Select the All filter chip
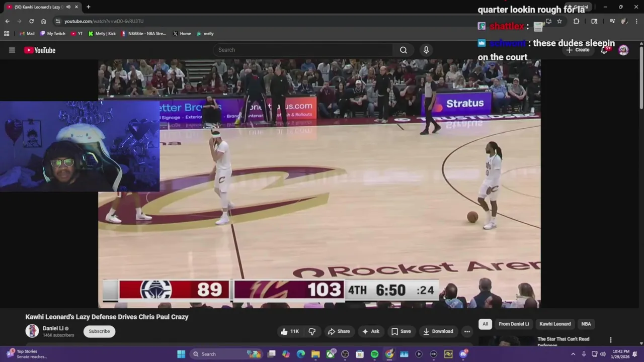Screen dimensions: 644x362 (485, 324)
